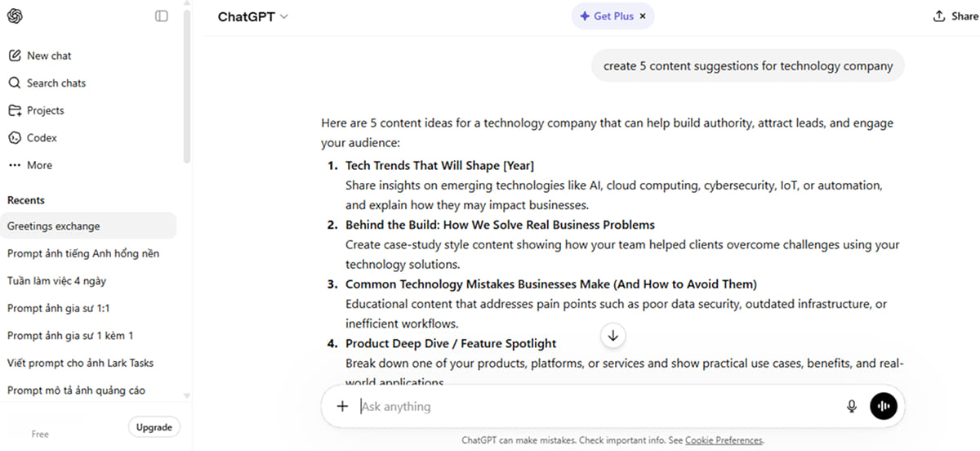
Task: Click heading 'Common Technology Mistakes Businesses Make'
Action: (x=551, y=284)
